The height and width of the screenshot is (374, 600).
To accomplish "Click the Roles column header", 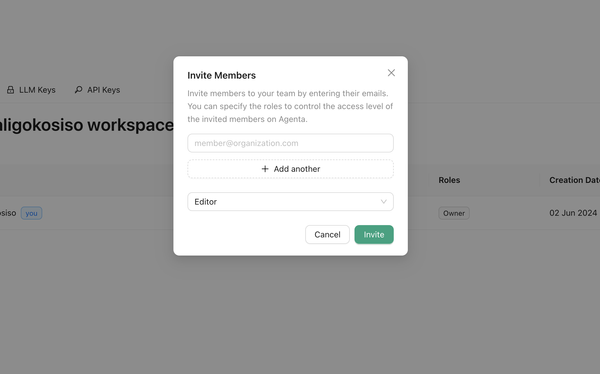I will click(449, 180).
